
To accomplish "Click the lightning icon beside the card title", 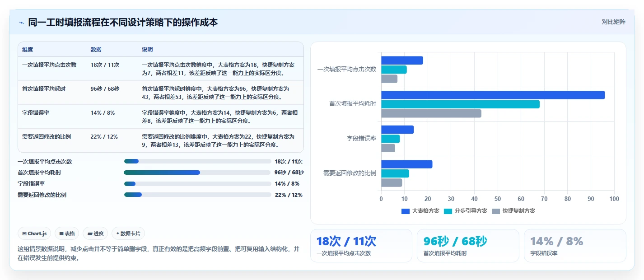I will pyautogui.click(x=21, y=22).
